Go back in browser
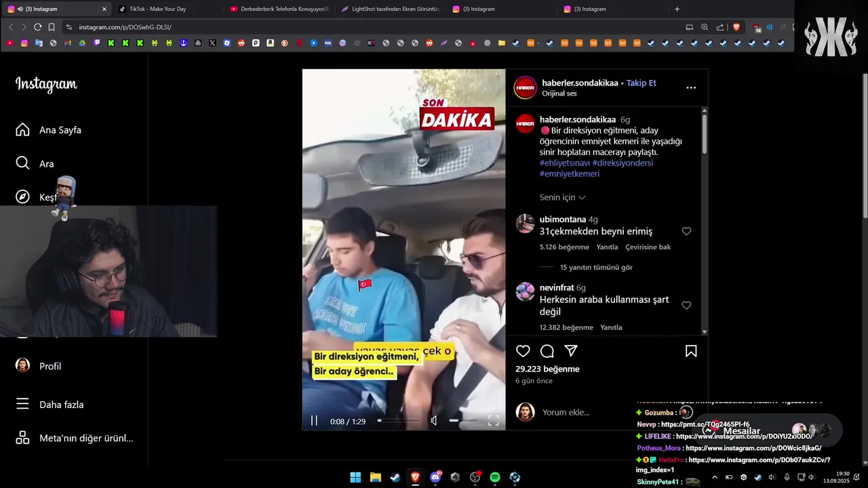The image size is (868, 488). 11,27
